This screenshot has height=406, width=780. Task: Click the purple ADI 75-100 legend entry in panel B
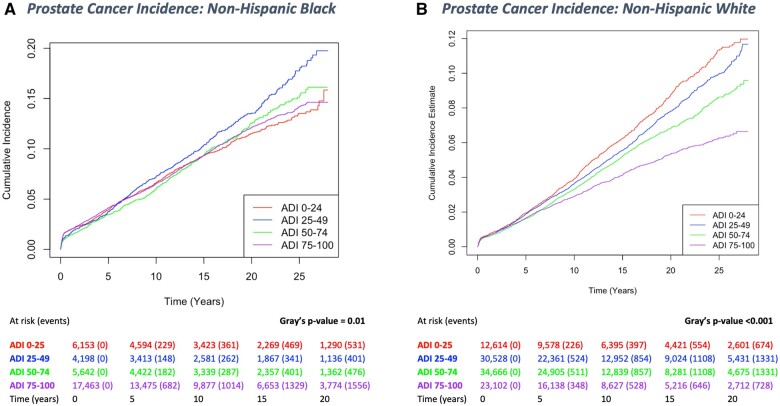tap(714, 245)
